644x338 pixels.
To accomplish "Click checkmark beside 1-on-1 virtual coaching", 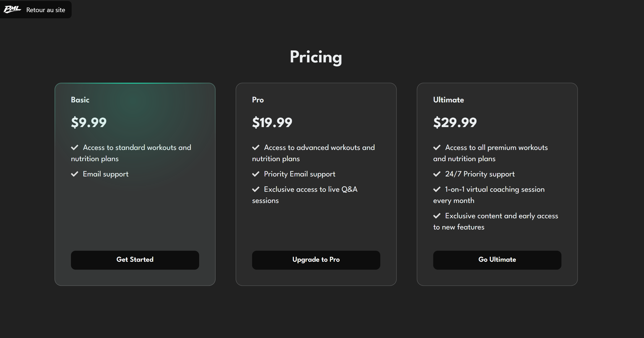I will pyautogui.click(x=437, y=189).
